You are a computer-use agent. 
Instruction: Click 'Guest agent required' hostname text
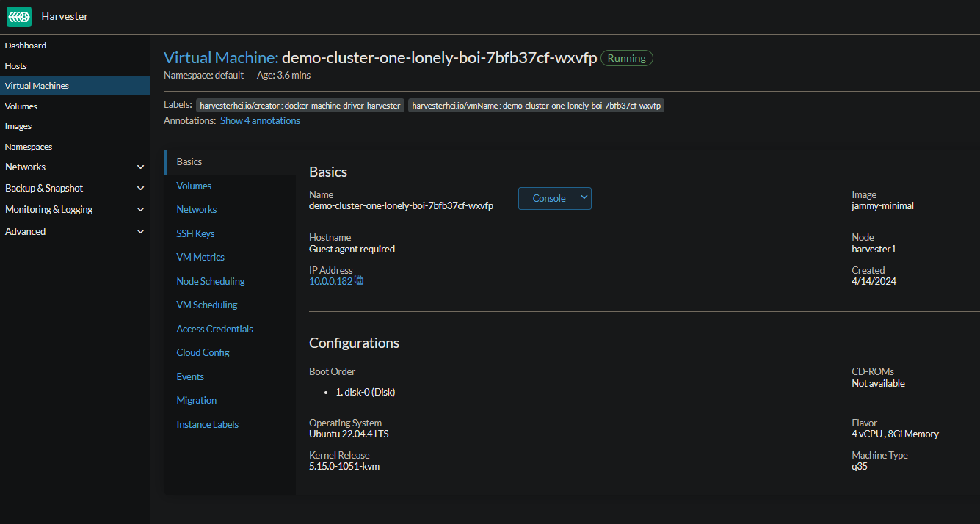pos(352,249)
